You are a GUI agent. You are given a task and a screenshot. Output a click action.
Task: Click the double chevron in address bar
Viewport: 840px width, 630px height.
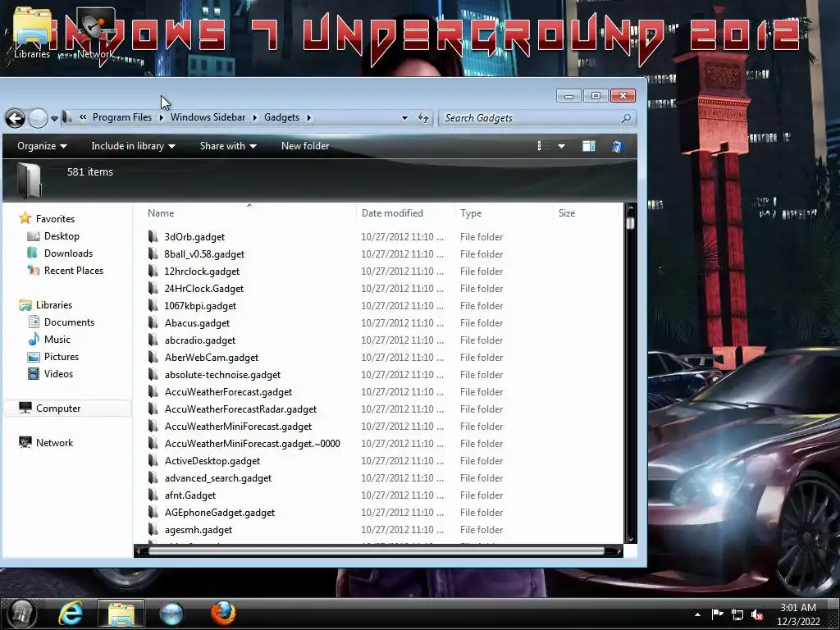tap(83, 117)
